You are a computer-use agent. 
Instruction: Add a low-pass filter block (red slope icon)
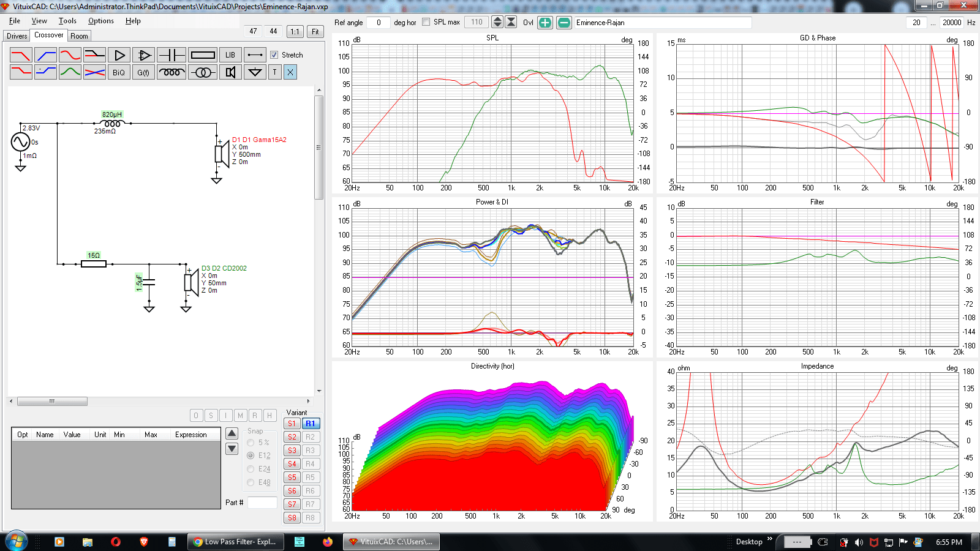coord(21,55)
